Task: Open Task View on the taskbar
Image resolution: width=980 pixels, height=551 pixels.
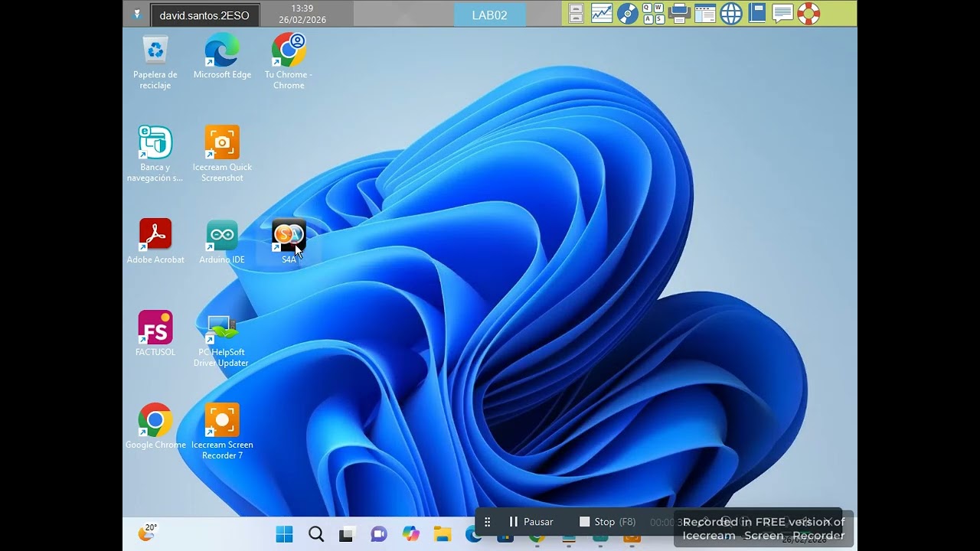Action: pos(347,534)
